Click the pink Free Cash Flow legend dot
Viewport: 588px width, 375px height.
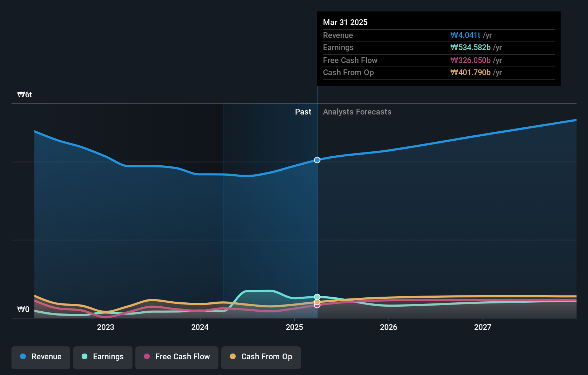(147, 357)
